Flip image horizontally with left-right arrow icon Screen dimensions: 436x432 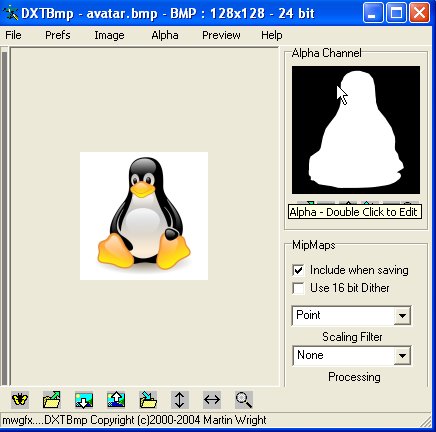point(212,399)
